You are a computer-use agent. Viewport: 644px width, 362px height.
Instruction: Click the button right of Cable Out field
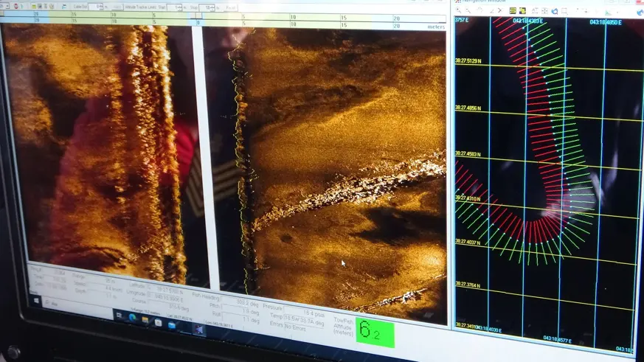116,7
